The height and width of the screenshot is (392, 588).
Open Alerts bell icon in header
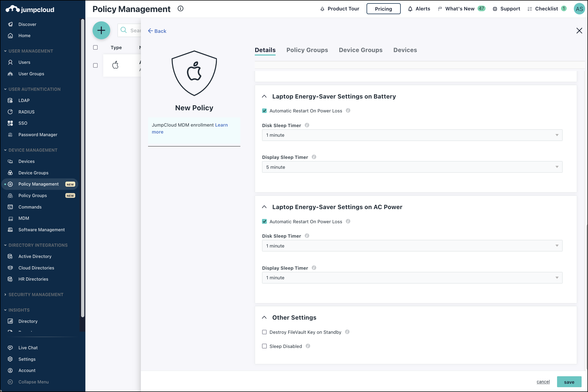click(x=410, y=9)
